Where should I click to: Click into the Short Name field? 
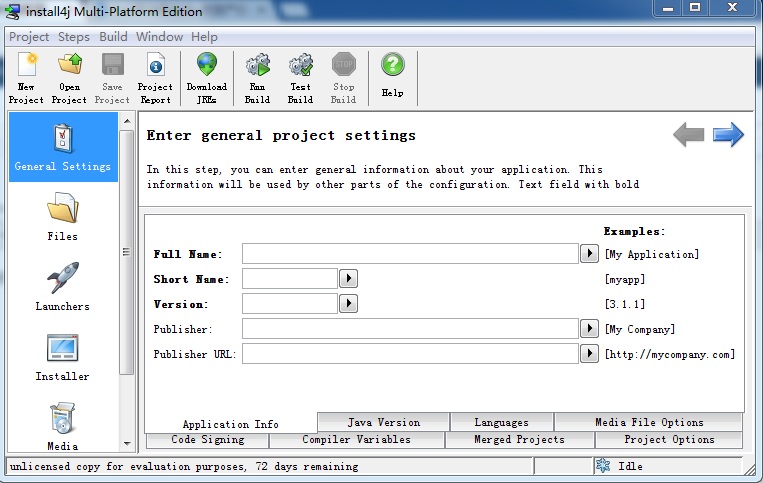click(290, 279)
